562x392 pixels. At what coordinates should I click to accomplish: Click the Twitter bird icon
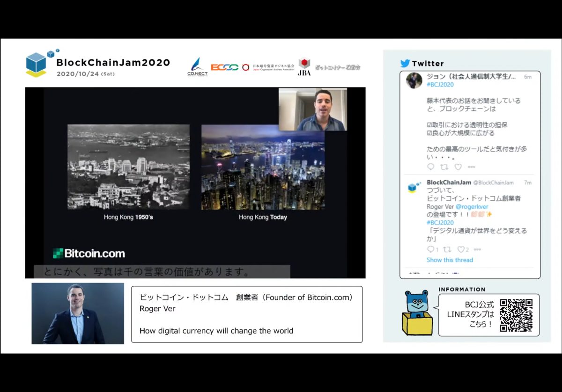point(405,63)
